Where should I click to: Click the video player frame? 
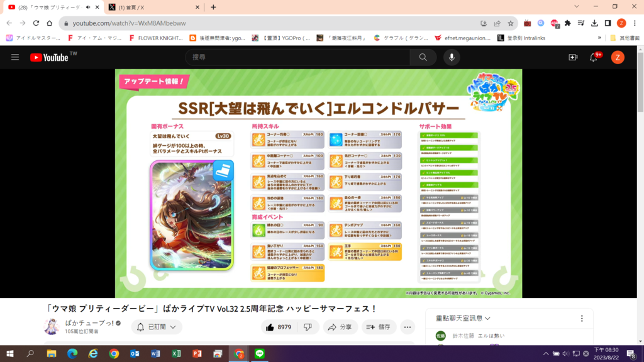pos(318,184)
